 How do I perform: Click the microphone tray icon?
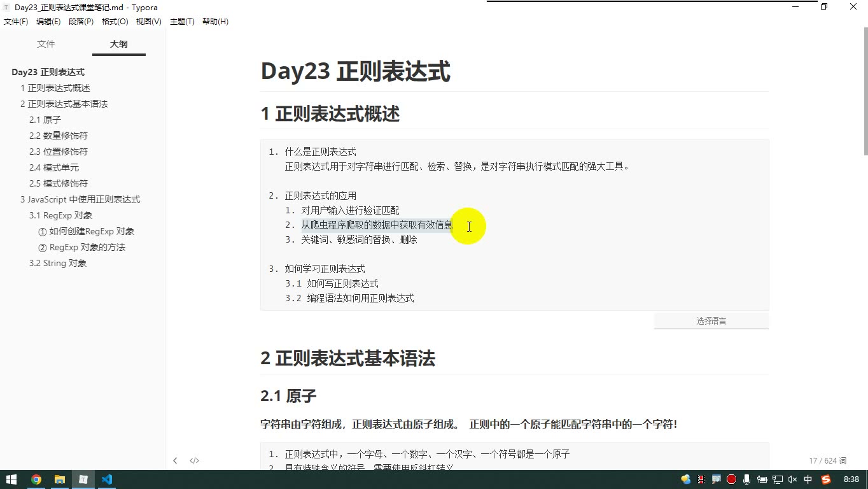[x=746, y=479]
